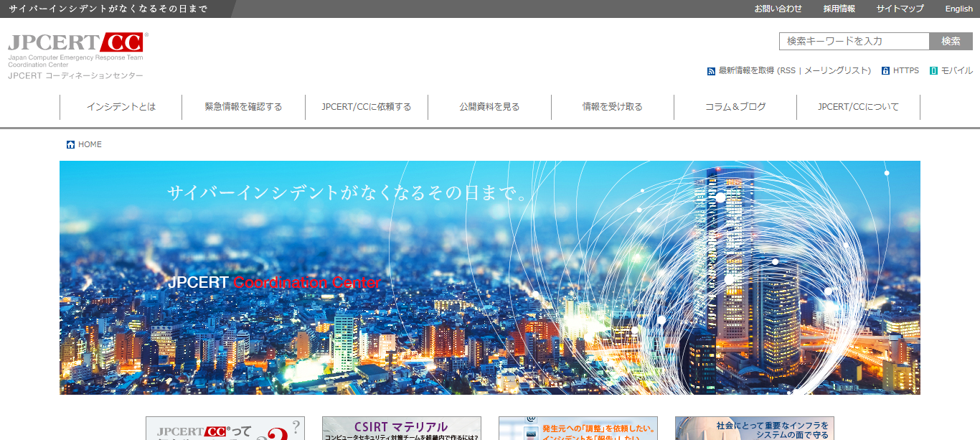Screen dimensions: 980x440
Task: Open the RSS link
Action: point(788,71)
